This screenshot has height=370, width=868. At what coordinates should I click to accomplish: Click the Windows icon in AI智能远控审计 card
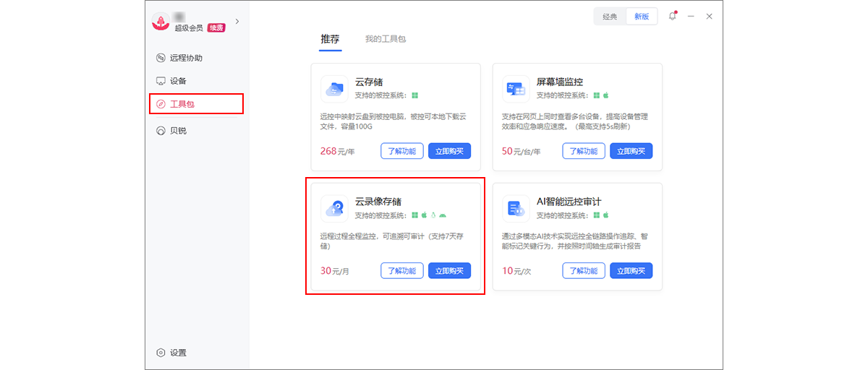coord(597,215)
